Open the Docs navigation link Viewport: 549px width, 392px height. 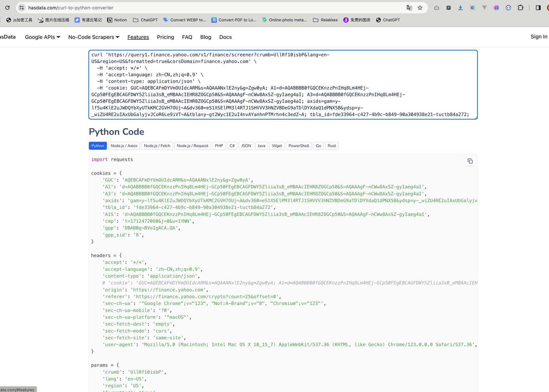[x=225, y=37]
